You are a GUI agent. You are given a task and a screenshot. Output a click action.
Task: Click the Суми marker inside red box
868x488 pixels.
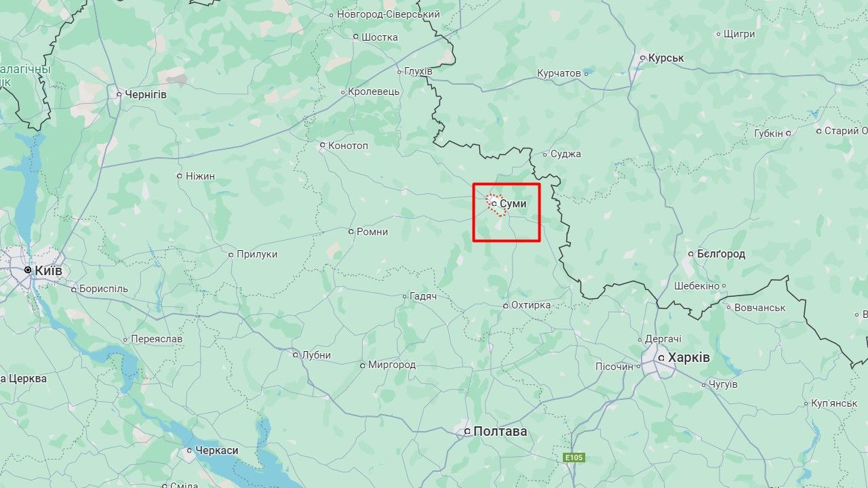[x=494, y=203]
